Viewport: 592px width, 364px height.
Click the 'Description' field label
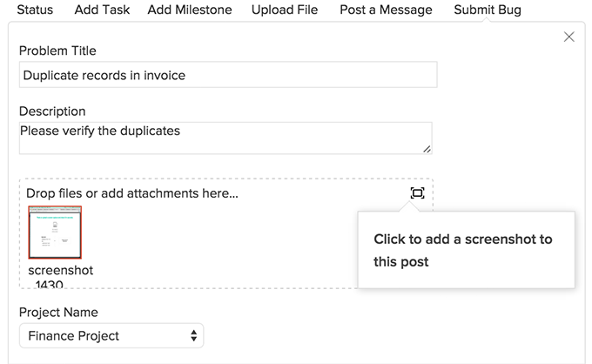(52, 111)
